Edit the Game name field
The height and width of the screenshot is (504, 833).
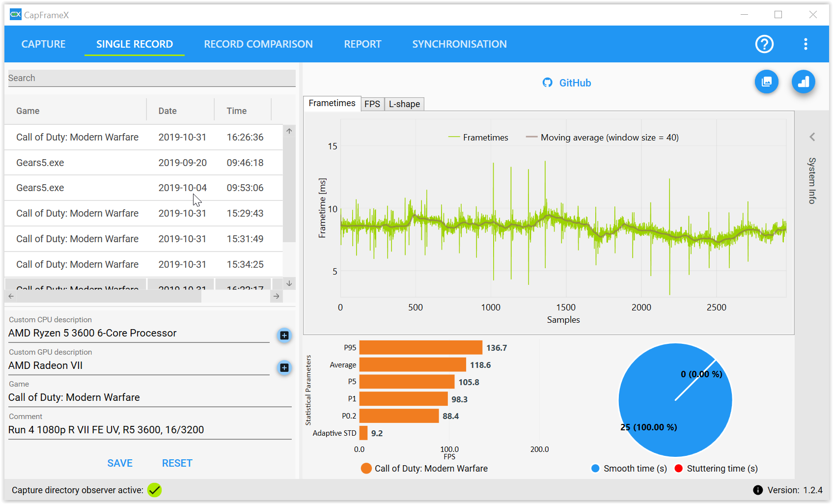[150, 397]
